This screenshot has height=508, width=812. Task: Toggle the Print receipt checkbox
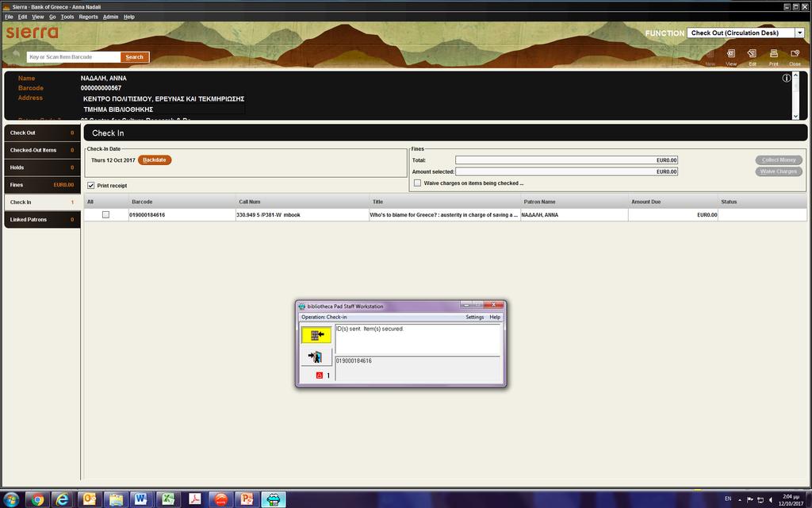[x=90, y=186]
